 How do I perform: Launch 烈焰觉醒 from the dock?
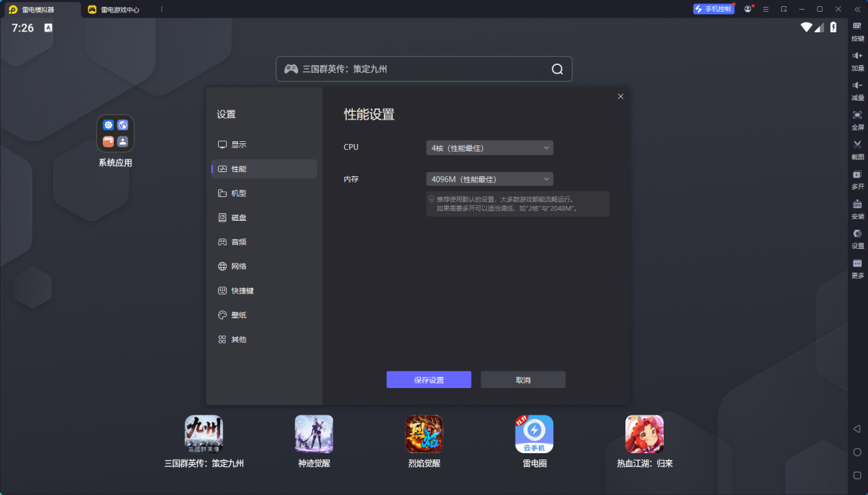pos(424,434)
